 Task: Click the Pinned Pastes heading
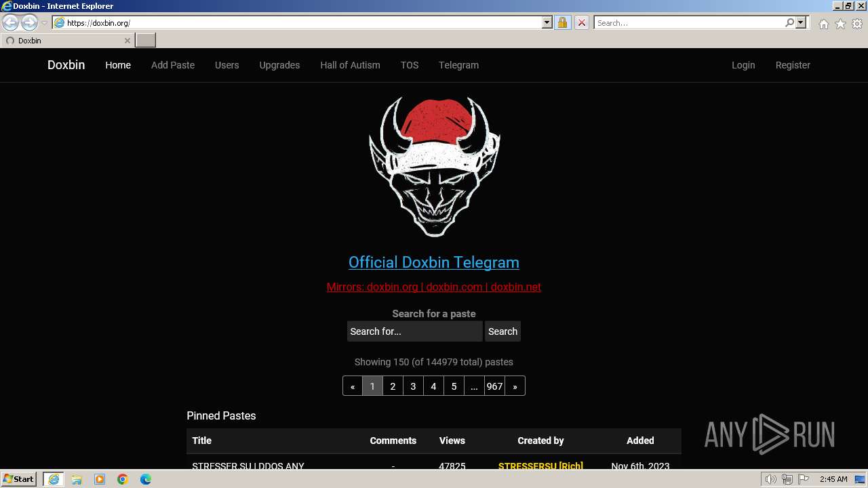pyautogui.click(x=221, y=415)
